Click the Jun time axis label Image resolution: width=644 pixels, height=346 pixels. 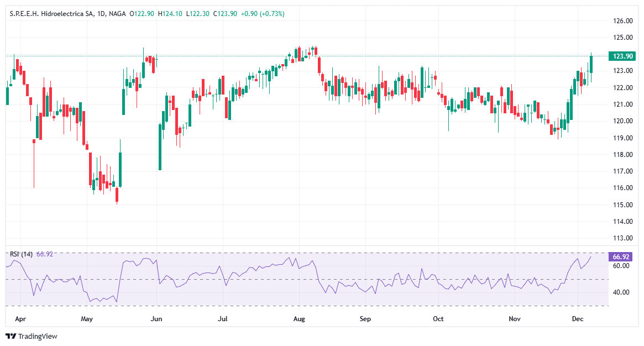156,319
